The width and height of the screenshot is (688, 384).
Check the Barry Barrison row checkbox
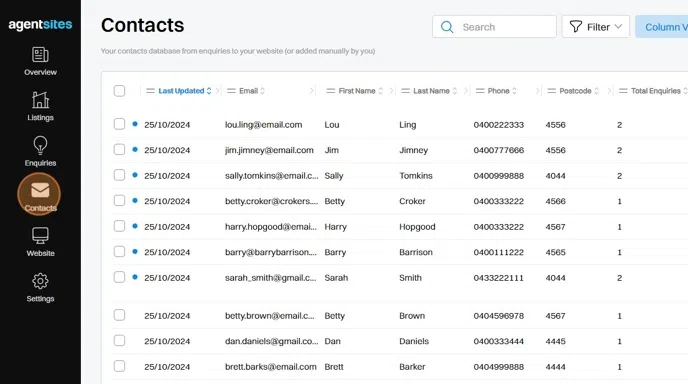click(119, 251)
